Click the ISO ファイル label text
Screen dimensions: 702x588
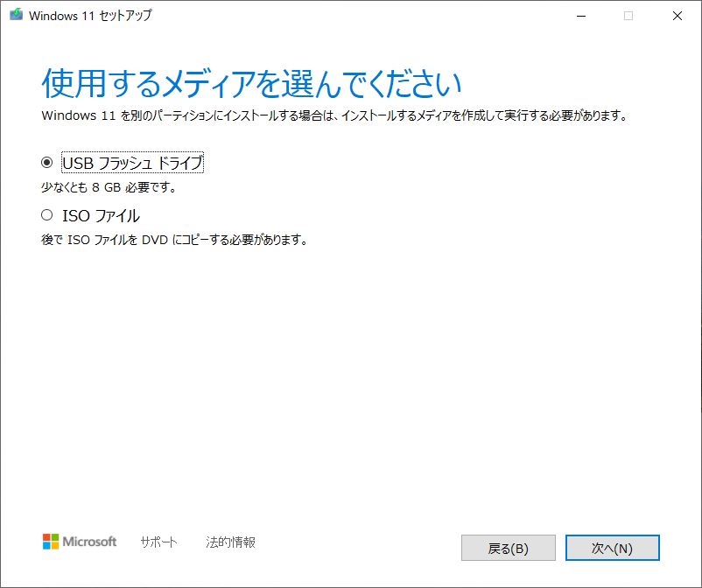coord(101,216)
